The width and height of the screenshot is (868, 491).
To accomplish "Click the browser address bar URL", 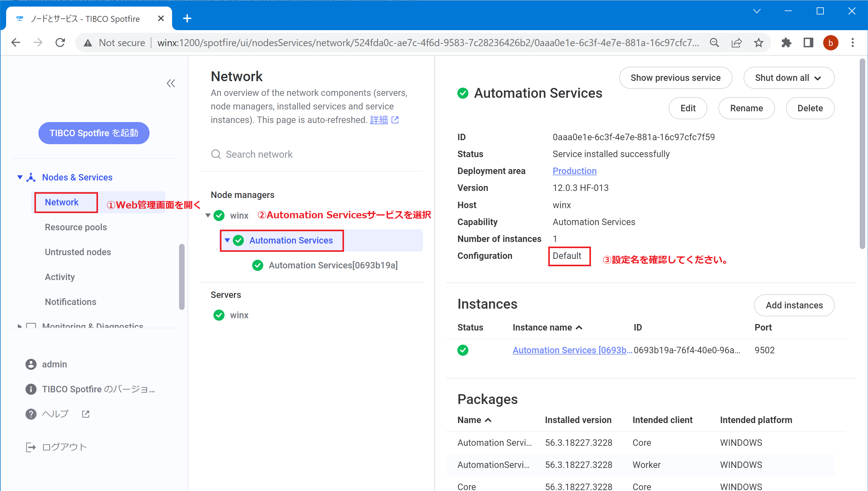I will pos(428,43).
